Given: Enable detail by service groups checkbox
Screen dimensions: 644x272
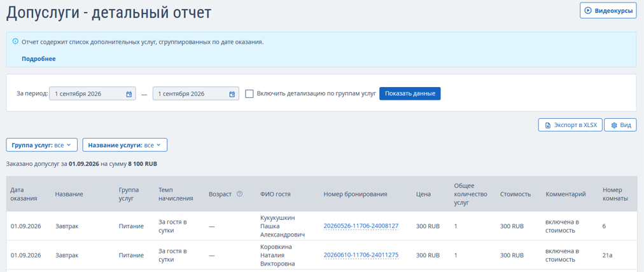Looking at the screenshot, I should click(249, 93).
